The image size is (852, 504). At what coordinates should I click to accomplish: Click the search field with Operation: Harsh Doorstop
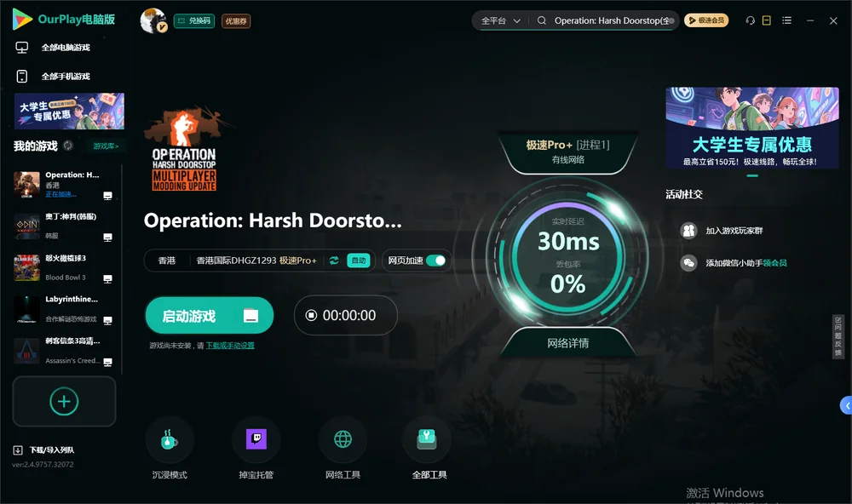607,20
